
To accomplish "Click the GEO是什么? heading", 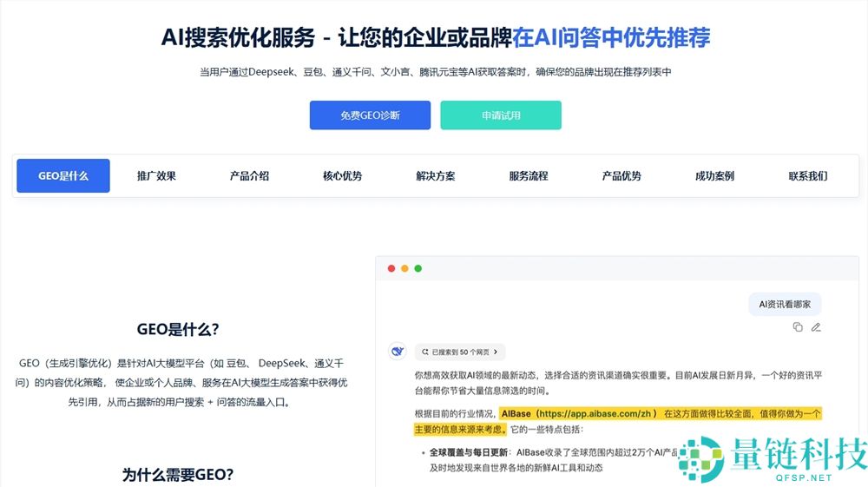I will (178, 329).
